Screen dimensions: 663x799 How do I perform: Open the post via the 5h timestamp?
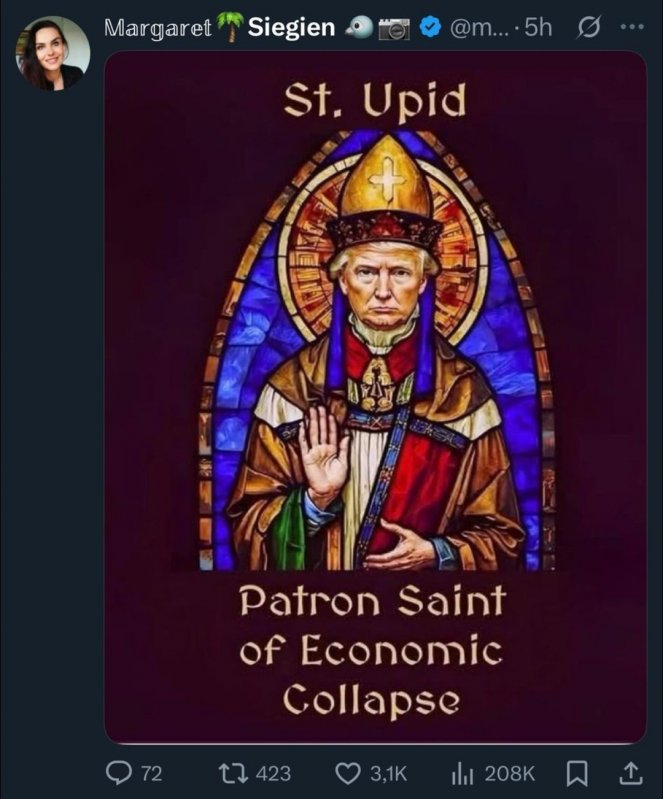click(x=538, y=28)
